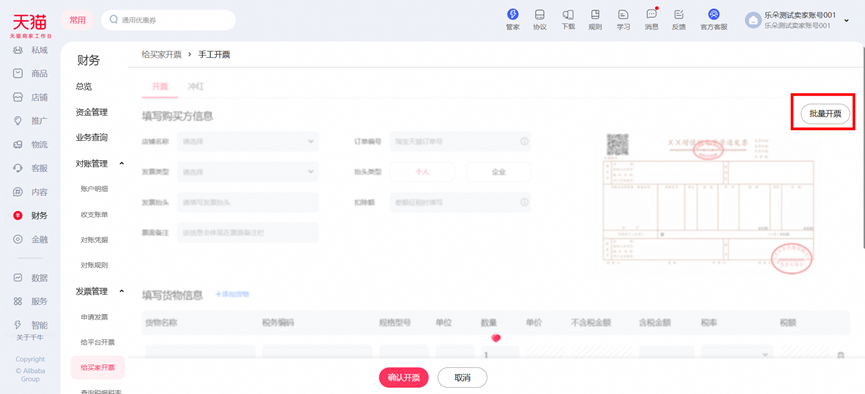The image size is (865, 394).
Task: Expand the account menu chevron
Action: pos(847,20)
